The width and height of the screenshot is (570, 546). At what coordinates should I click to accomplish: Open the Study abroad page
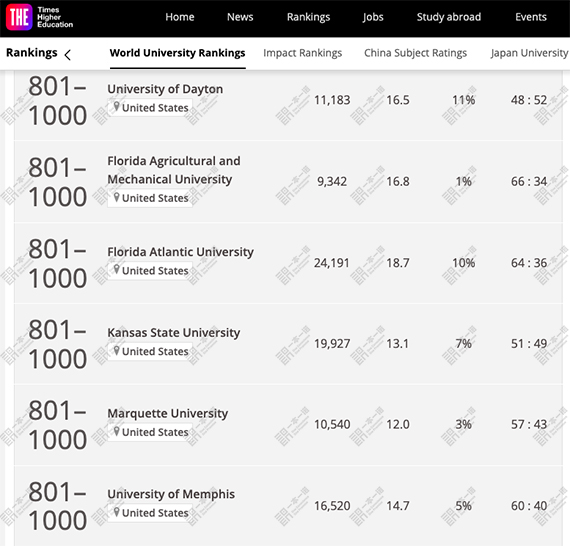[449, 17]
